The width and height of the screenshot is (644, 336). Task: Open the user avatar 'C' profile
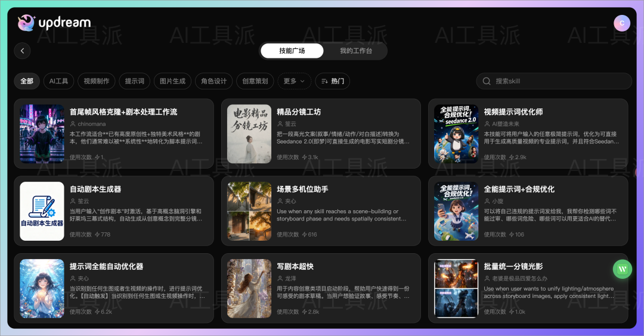[x=622, y=23]
